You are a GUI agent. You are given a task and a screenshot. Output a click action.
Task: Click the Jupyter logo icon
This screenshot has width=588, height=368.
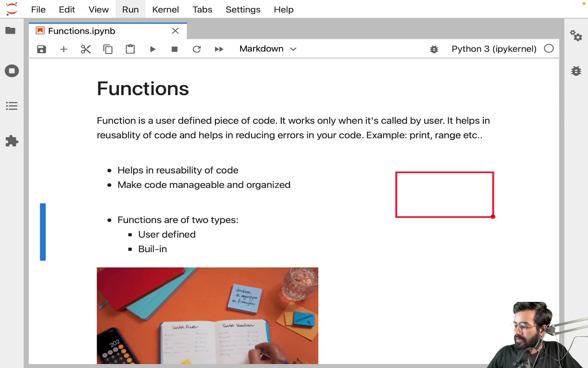(12, 9)
